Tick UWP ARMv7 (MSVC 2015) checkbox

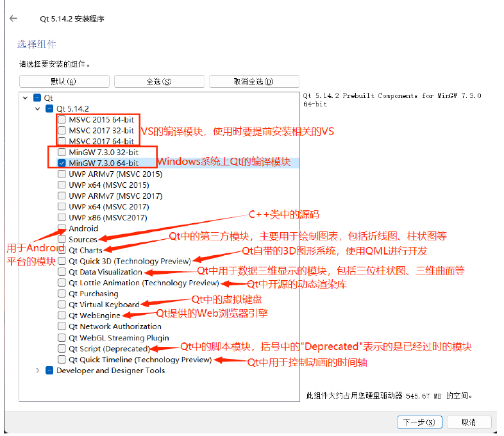pyautogui.click(x=62, y=174)
